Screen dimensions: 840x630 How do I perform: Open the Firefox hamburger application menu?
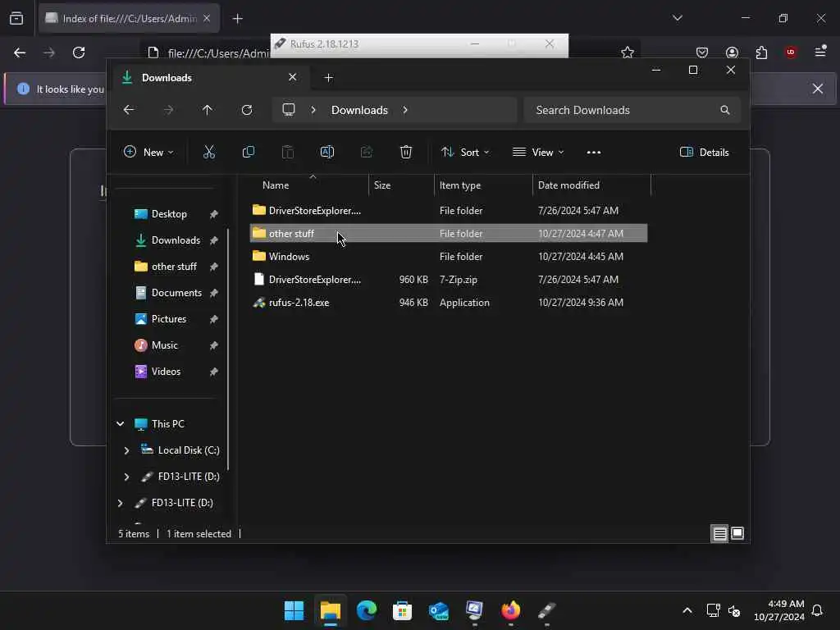[x=820, y=52]
